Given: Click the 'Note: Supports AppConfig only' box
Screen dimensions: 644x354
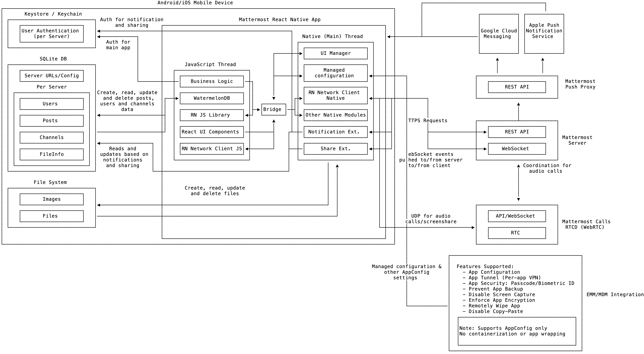Looking at the screenshot, I should point(517,331).
